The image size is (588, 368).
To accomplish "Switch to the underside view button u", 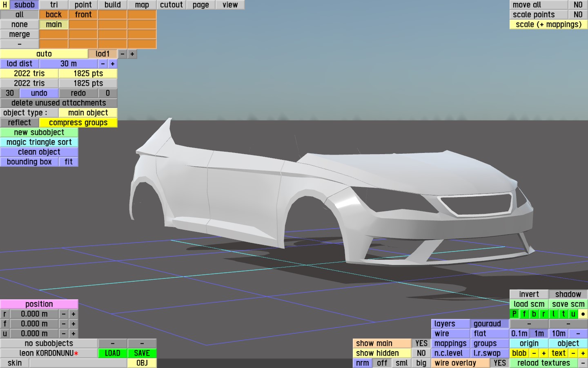I will (x=573, y=314).
